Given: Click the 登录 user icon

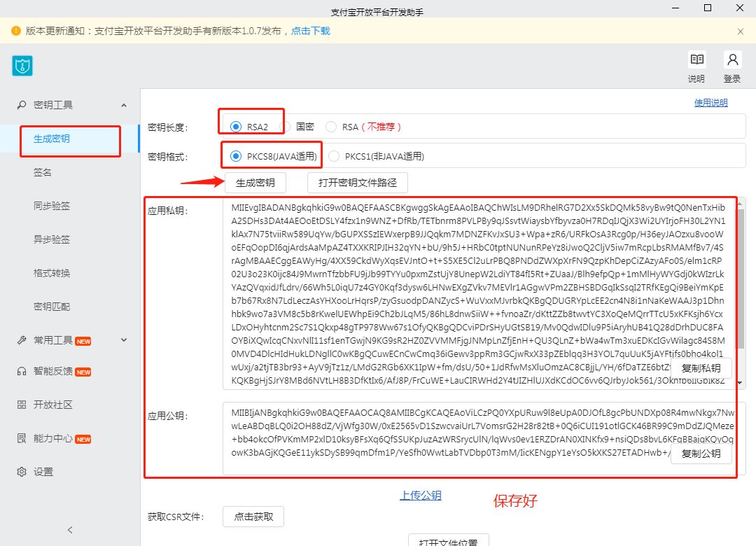Looking at the screenshot, I should [732, 59].
